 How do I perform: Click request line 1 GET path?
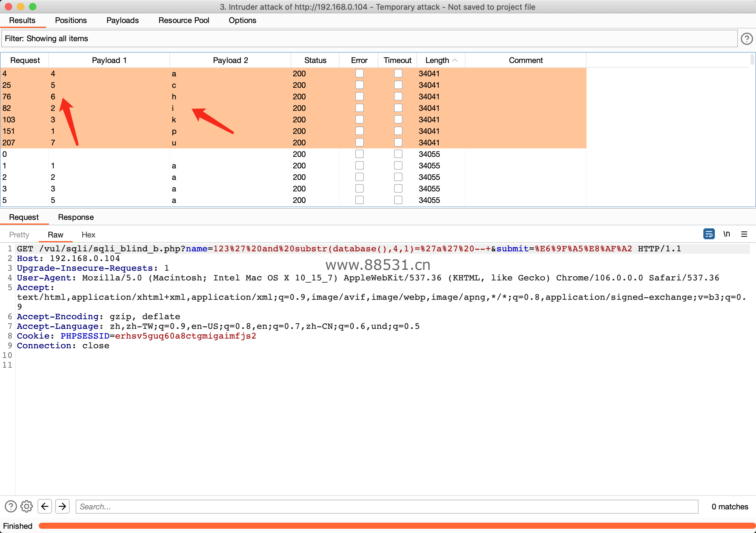click(349, 249)
